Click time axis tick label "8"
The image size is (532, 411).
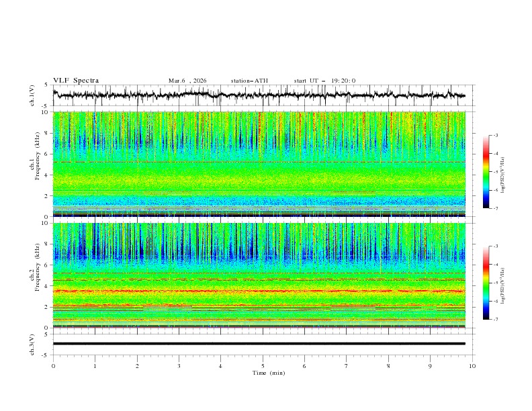388,366
